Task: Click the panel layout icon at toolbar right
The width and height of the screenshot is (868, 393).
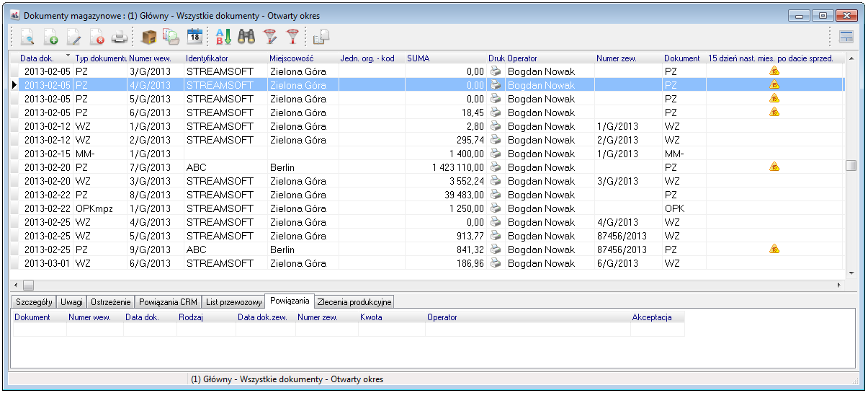Action: click(x=846, y=37)
